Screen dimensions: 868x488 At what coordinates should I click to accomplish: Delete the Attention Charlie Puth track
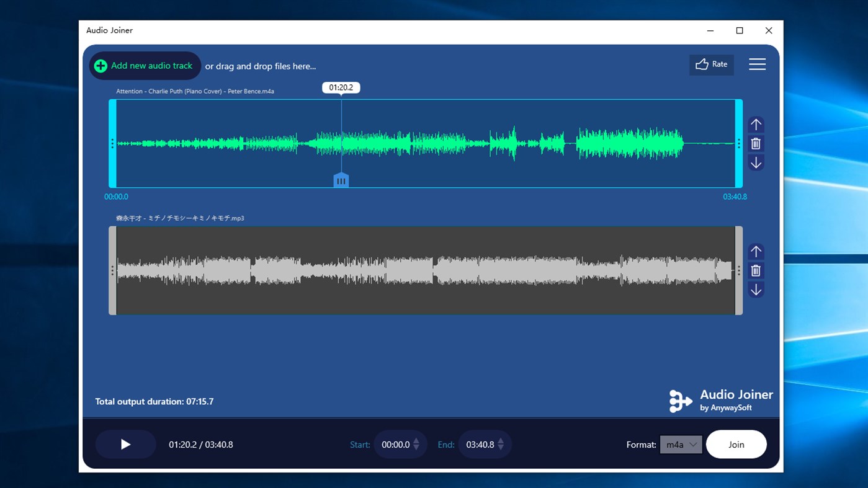756,143
